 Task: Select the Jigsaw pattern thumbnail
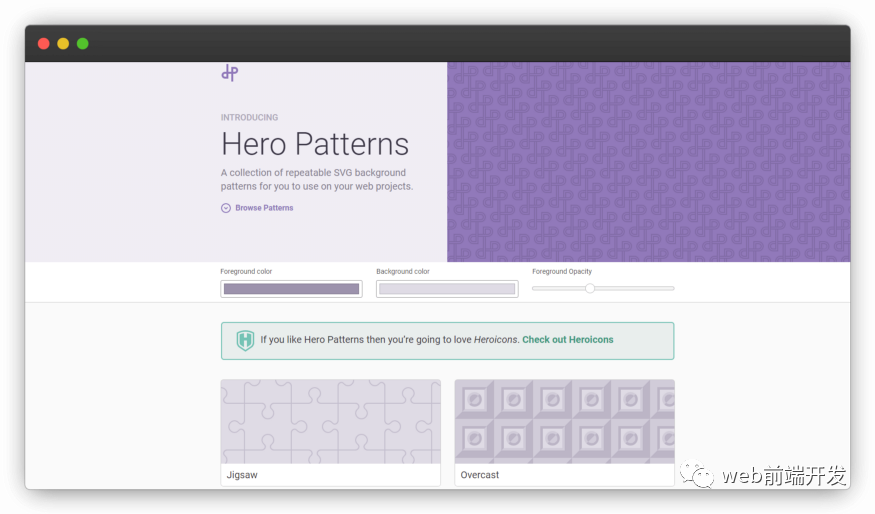330,421
